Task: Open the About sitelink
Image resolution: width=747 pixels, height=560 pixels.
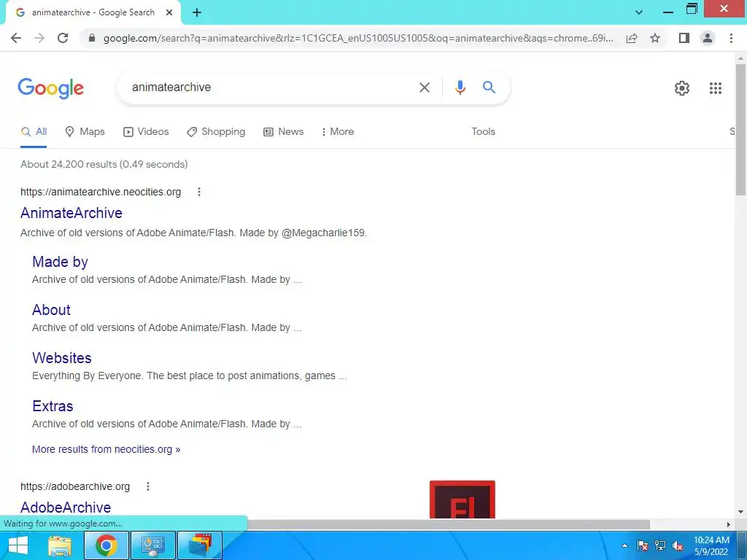Action: click(x=52, y=310)
